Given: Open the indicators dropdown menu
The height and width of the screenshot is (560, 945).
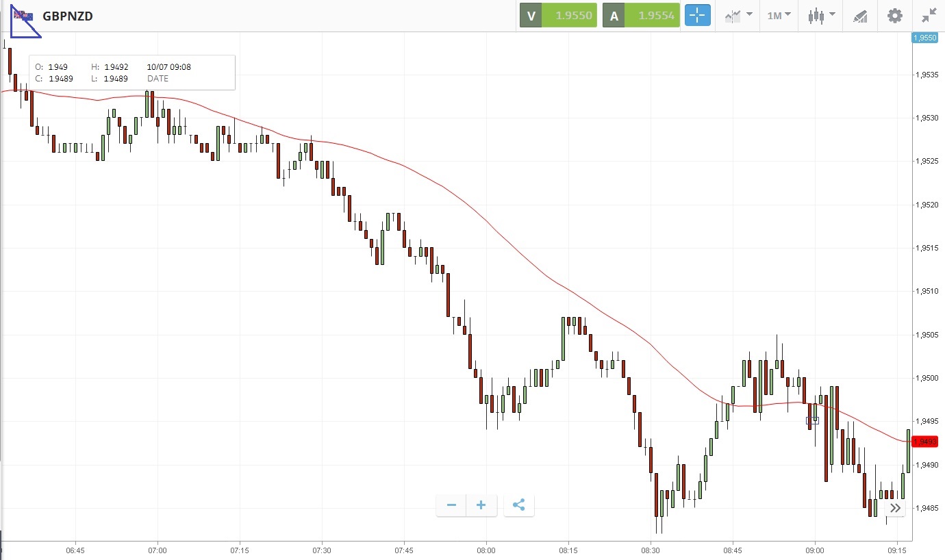Looking at the screenshot, I should point(739,16).
